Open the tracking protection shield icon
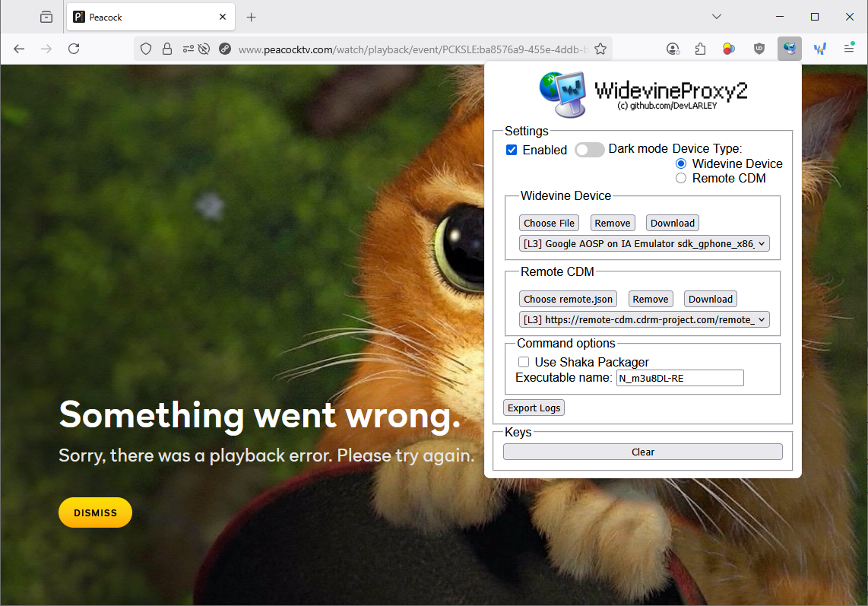Viewport: 868px width, 606px height. point(146,49)
